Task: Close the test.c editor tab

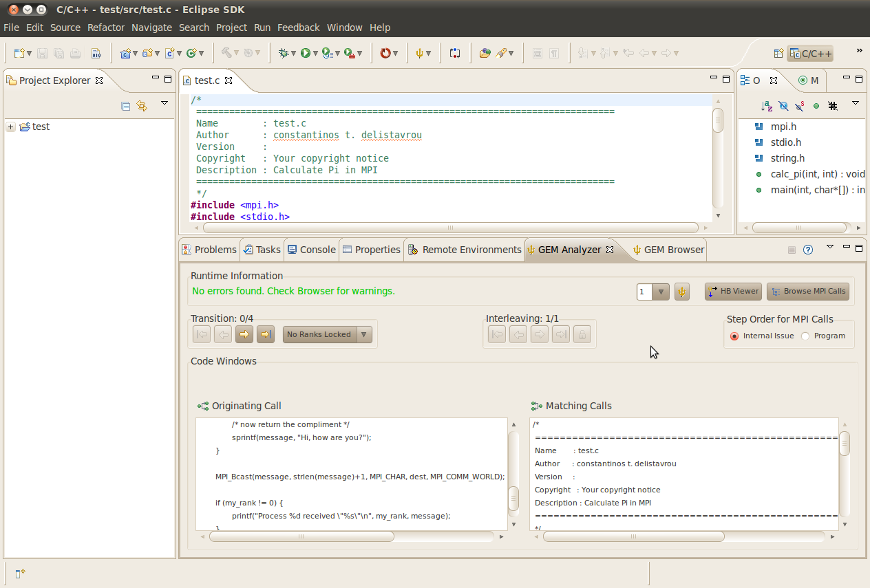Action: tap(229, 80)
